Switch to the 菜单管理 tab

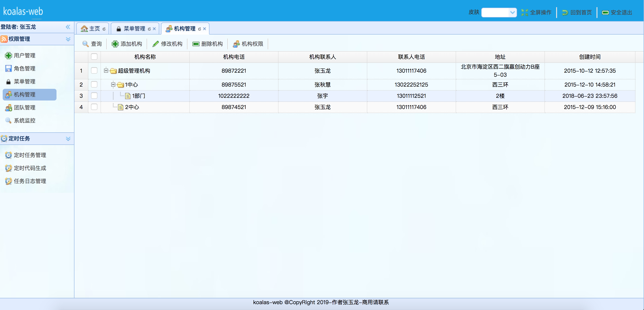135,29
